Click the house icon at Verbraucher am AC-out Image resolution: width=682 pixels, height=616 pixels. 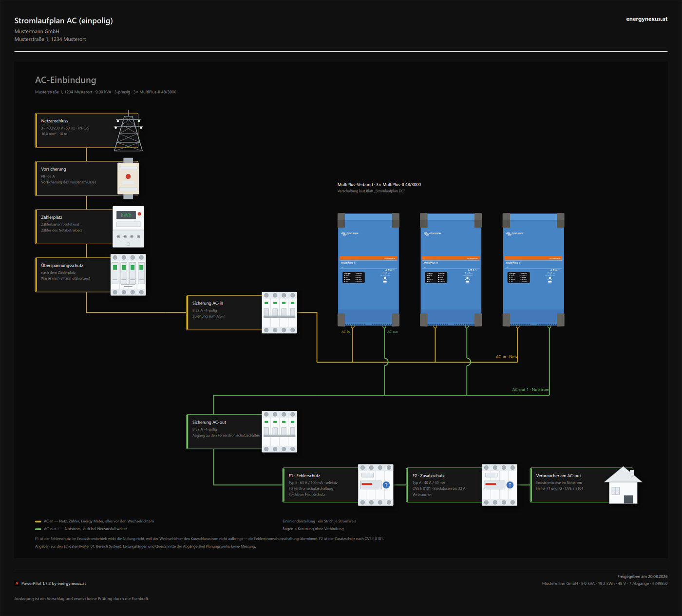pos(623,485)
